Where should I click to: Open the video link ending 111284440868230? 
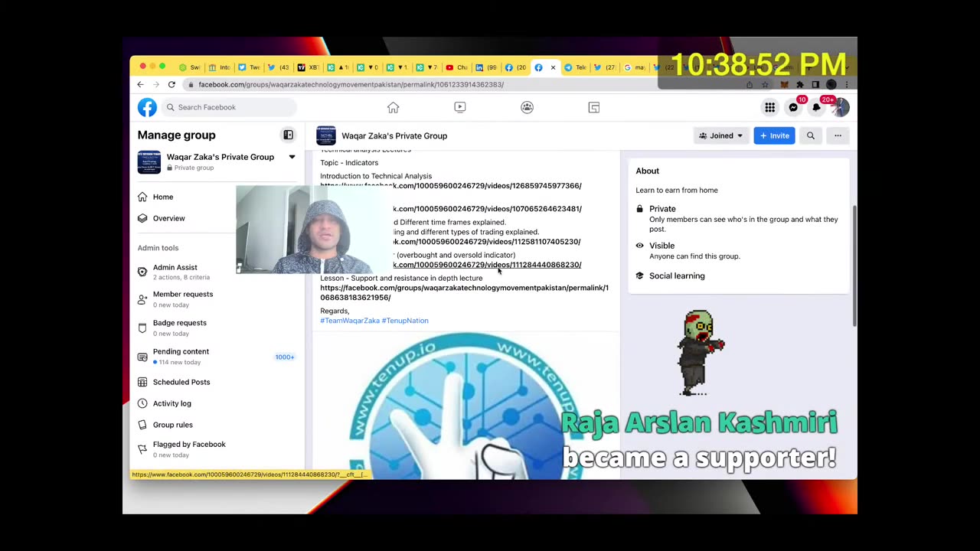point(487,265)
